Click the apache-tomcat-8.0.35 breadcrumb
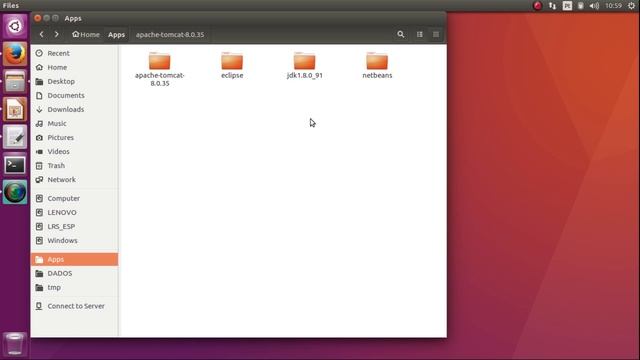Viewport: 640px width, 360px height. [x=170, y=35]
